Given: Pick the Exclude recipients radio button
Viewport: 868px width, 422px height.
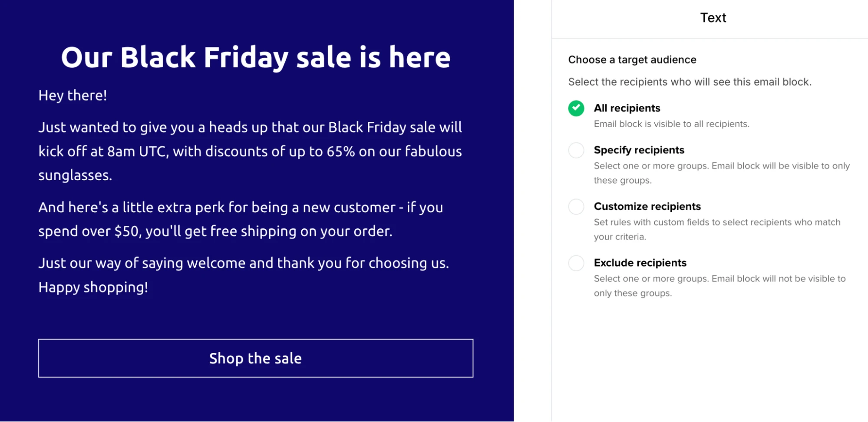Looking at the screenshot, I should pyautogui.click(x=576, y=263).
